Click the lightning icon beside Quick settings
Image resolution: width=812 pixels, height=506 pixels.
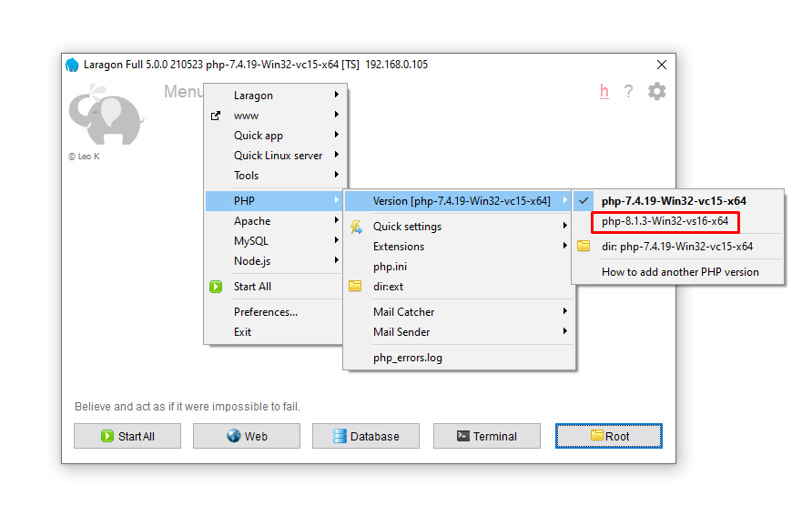click(356, 227)
